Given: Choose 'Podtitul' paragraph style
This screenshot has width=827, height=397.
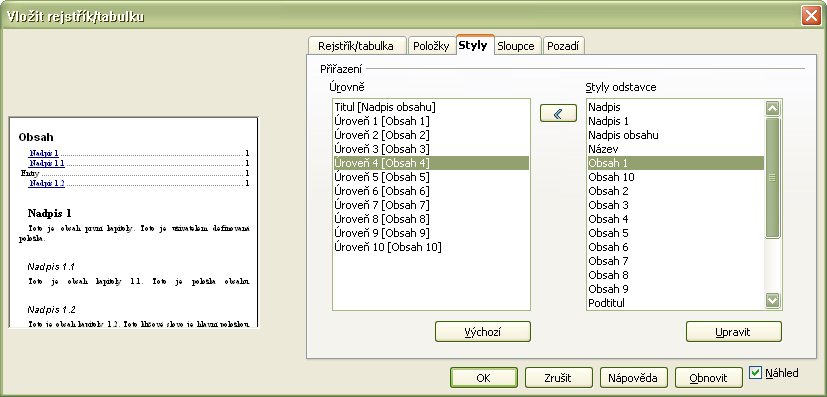Looking at the screenshot, I should pyautogui.click(x=676, y=303).
